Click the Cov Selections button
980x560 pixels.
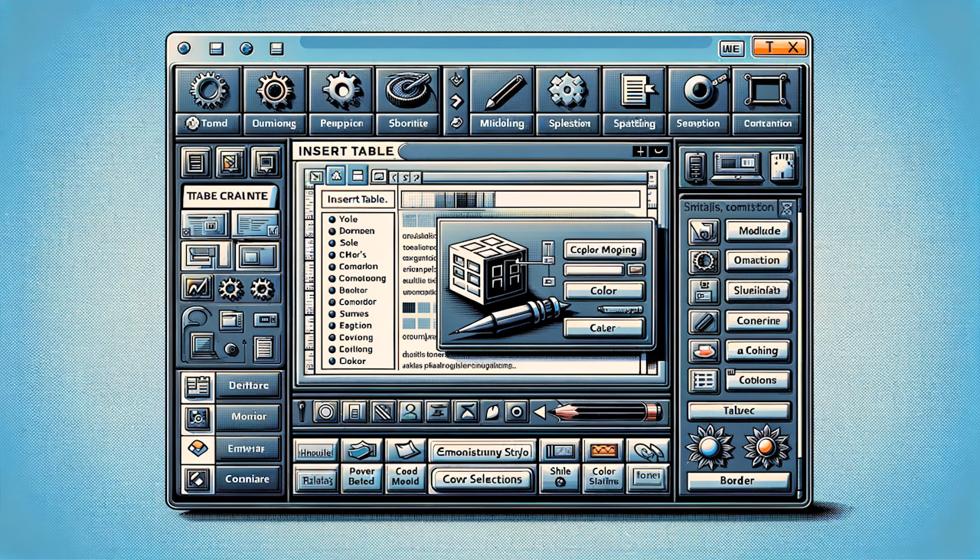[x=482, y=480]
